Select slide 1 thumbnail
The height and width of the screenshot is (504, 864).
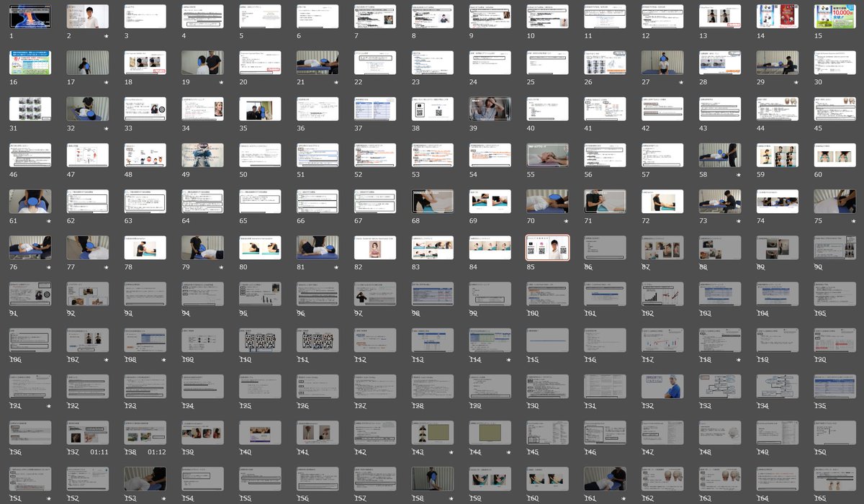(30, 17)
